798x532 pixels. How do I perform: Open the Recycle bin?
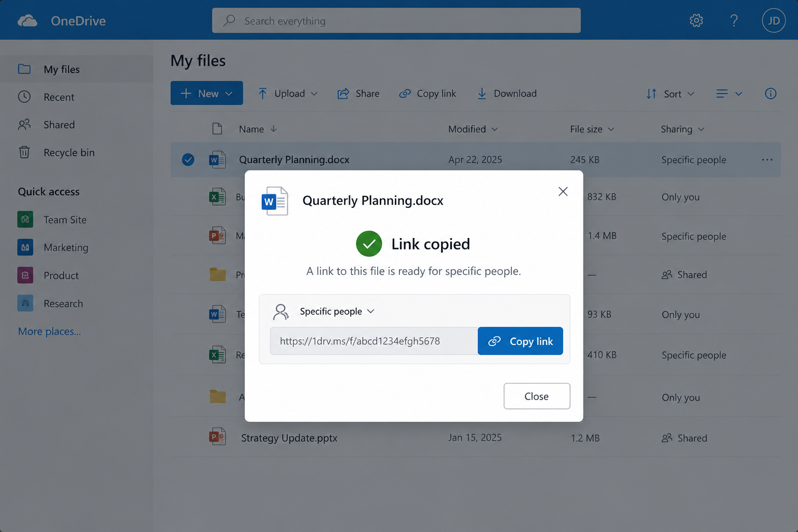[76, 152]
